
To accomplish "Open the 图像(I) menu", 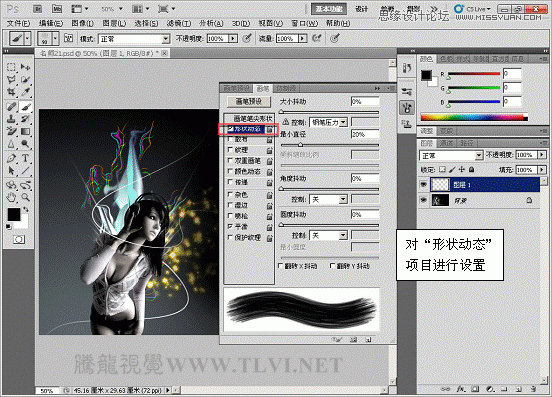I will point(83,23).
